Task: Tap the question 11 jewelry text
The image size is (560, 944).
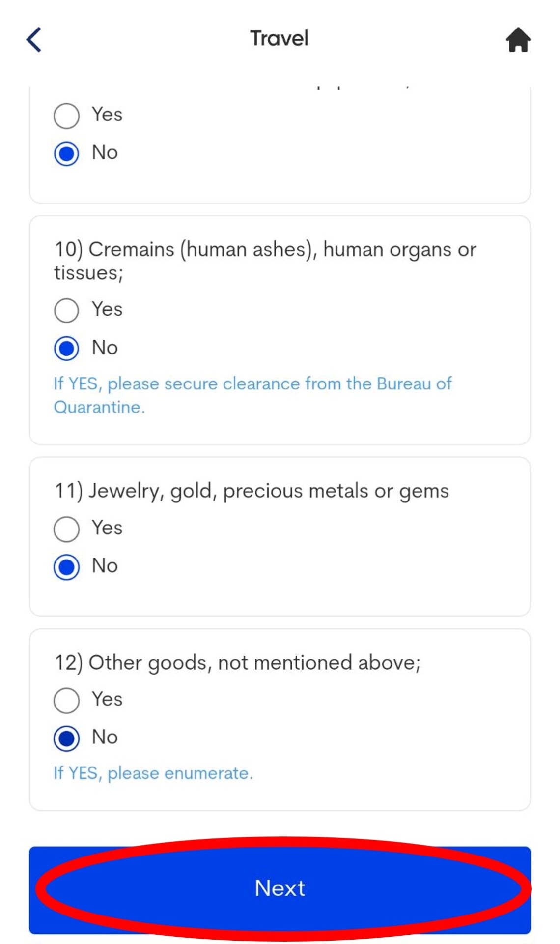Action: [x=252, y=491]
